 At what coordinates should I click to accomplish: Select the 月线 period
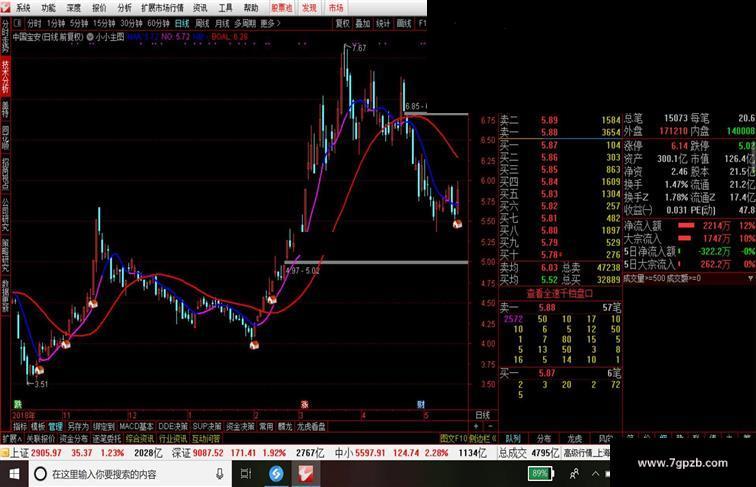coord(222,23)
